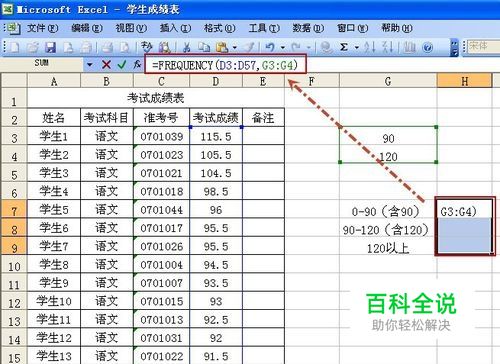Select row 12 header
This screenshot has width=500, height=364.
click(14, 302)
